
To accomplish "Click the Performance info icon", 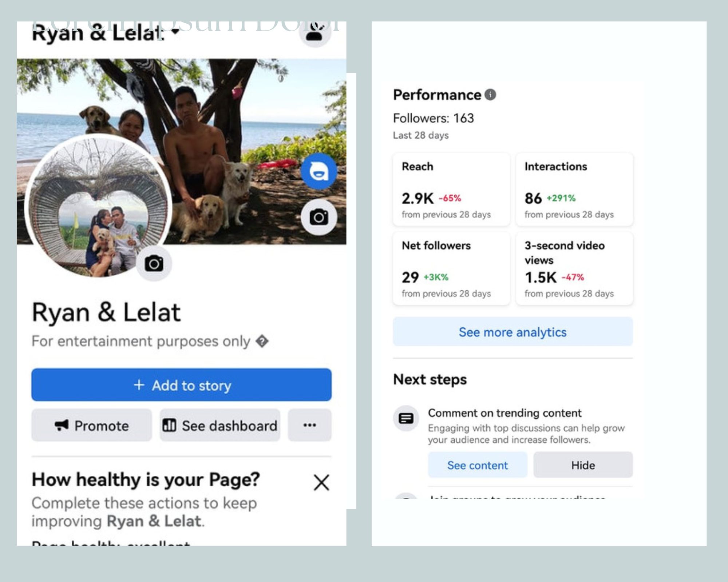I will pos(490,95).
